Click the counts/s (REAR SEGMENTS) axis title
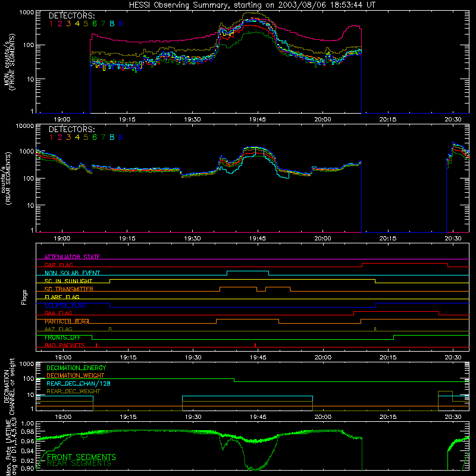This screenshot has width=476, height=476. point(7,178)
